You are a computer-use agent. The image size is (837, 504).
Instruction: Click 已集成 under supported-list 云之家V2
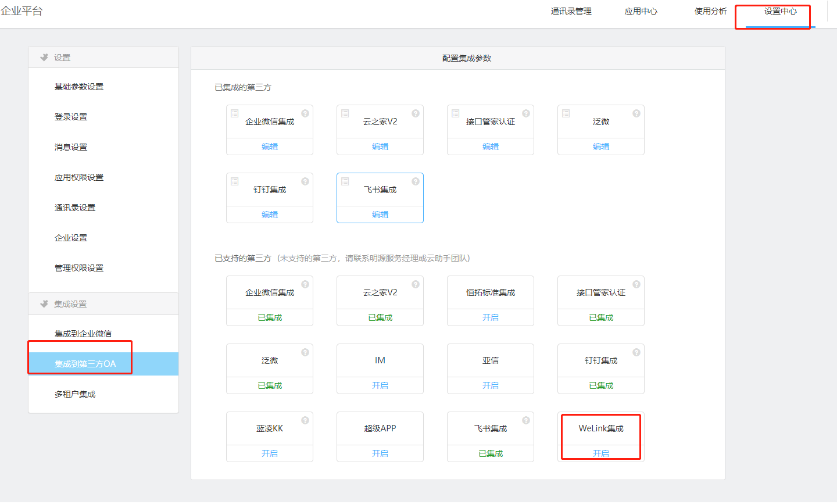coord(380,317)
